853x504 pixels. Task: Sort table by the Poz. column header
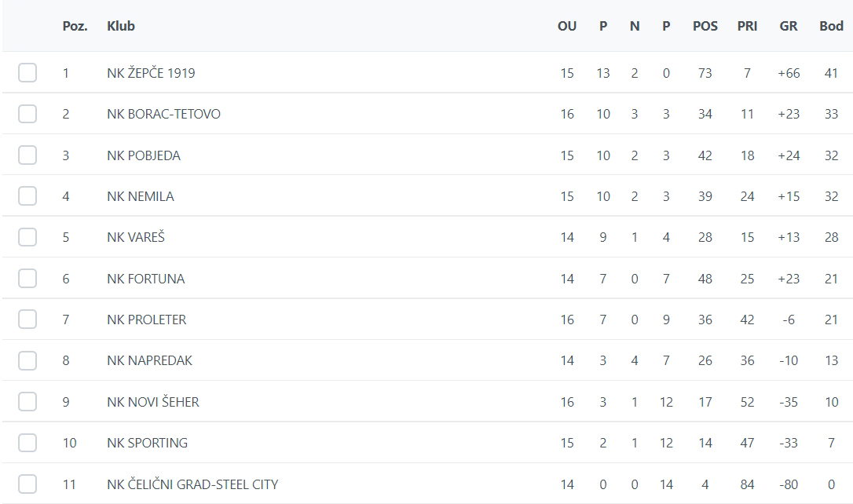coord(75,26)
